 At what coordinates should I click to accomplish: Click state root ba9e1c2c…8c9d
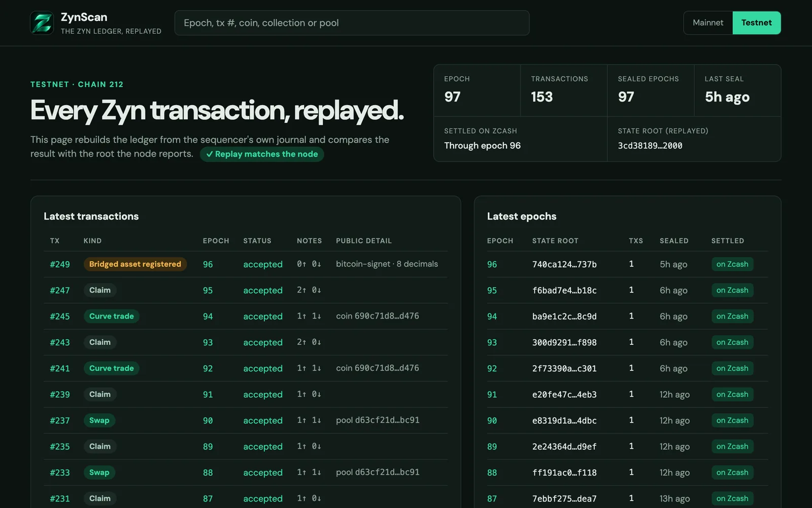click(564, 316)
